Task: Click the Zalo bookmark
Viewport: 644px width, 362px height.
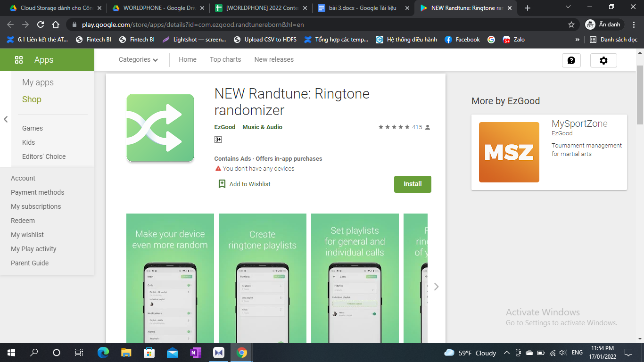Action: pos(514,40)
